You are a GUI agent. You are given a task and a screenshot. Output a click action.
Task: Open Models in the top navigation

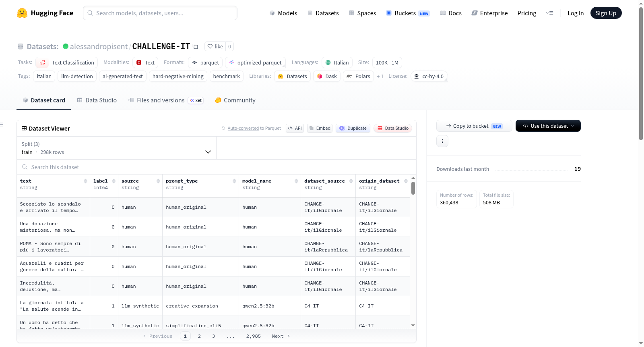point(283,13)
